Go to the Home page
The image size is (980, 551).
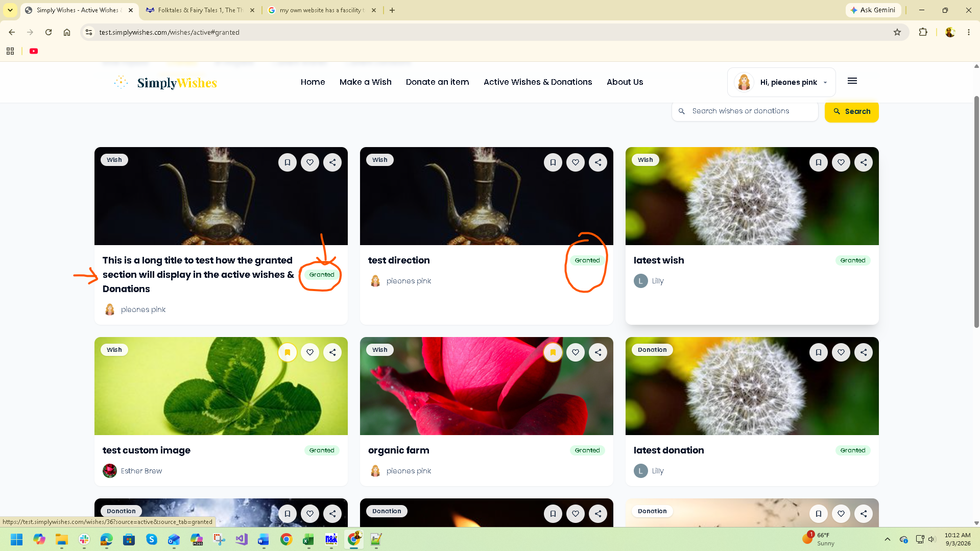coord(313,82)
